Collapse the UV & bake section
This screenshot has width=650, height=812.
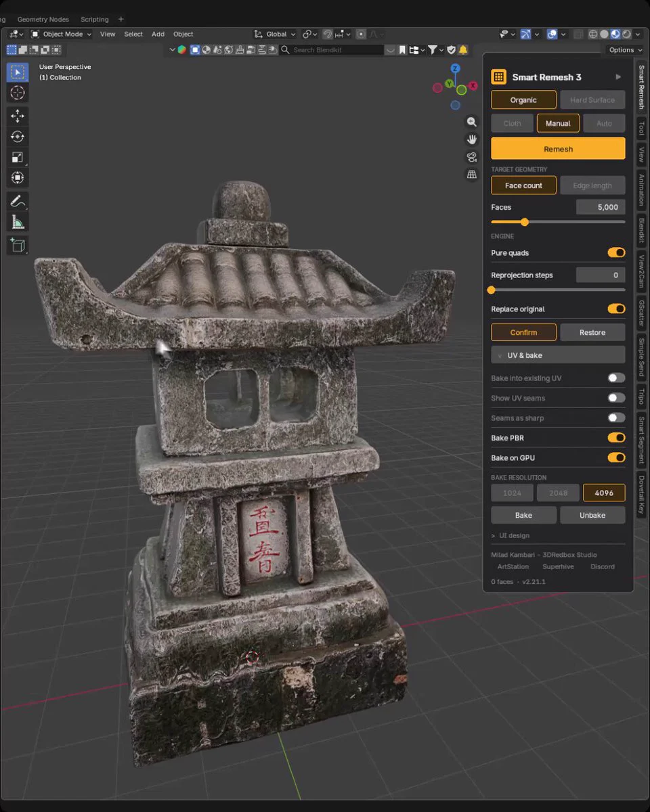tap(558, 355)
